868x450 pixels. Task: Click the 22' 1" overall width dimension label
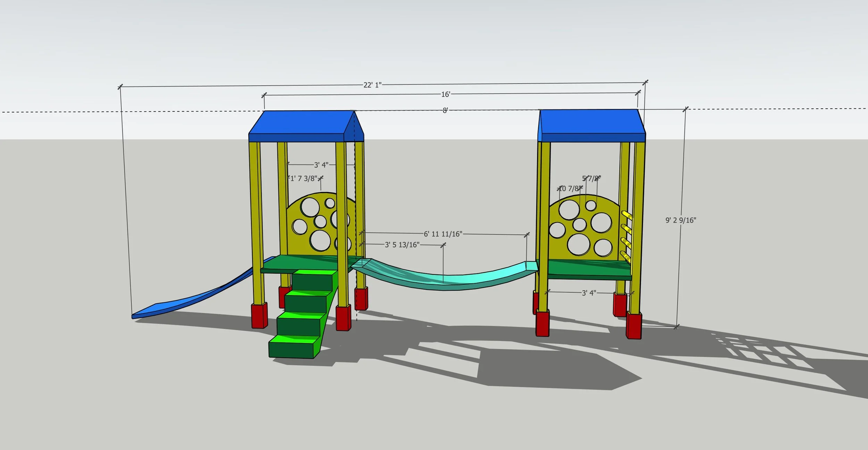click(x=372, y=85)
